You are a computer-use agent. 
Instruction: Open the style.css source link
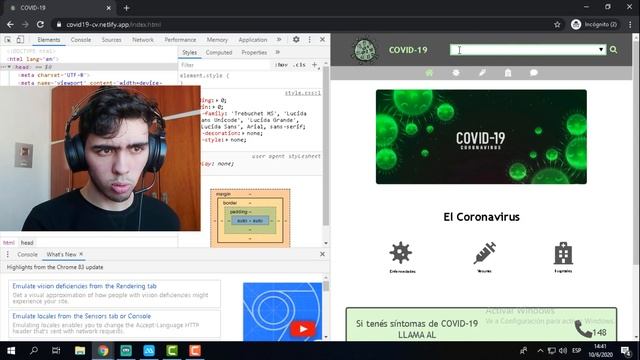tap(302, 93)
